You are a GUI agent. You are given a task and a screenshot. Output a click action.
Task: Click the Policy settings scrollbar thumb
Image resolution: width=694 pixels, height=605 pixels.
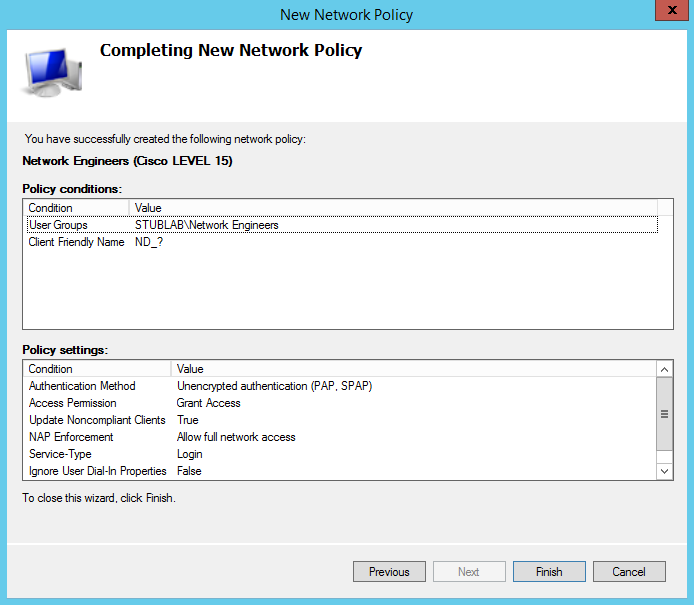click(x=664, y=414)
